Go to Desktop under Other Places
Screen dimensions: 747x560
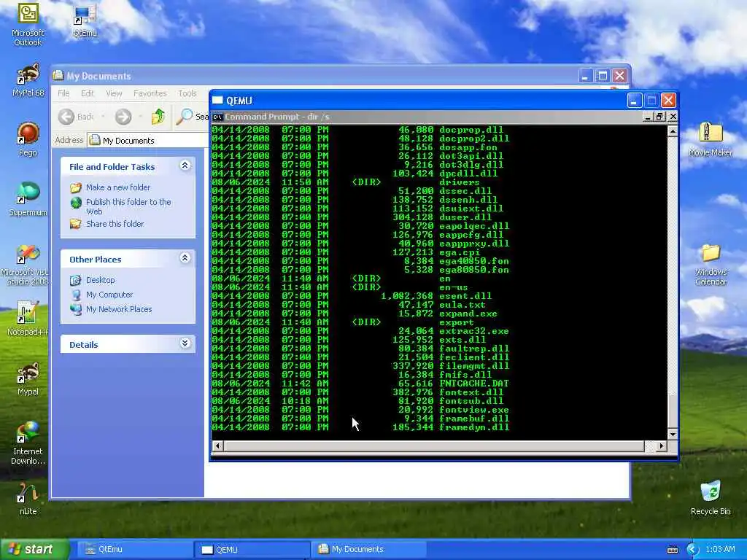click(100, 280)
